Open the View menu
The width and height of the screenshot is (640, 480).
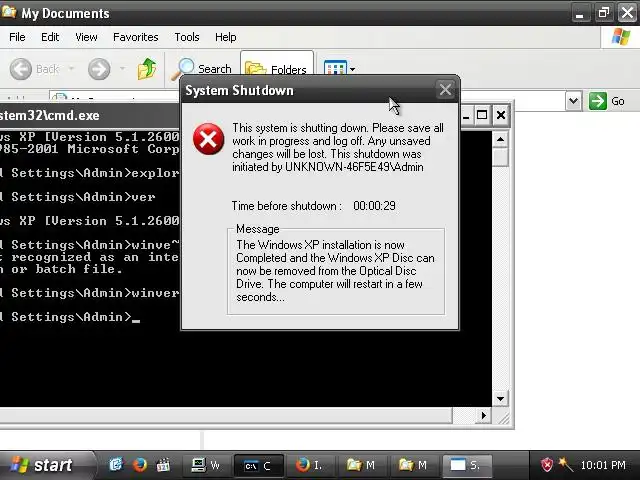pos(86,37)
